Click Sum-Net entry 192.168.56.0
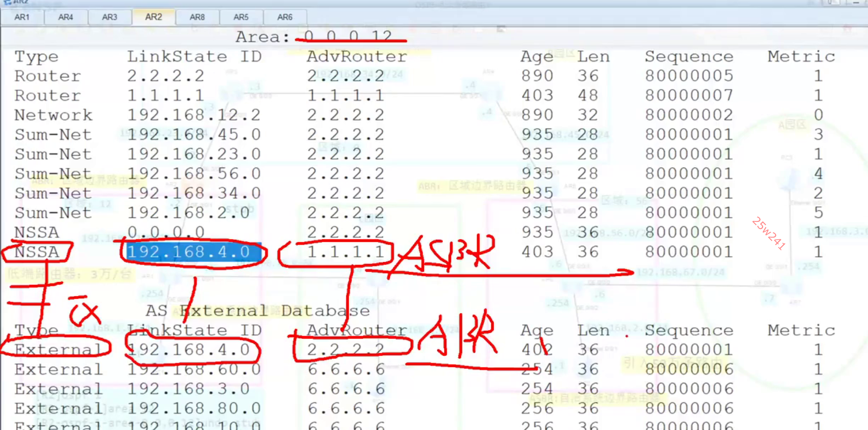 point(194,174)
